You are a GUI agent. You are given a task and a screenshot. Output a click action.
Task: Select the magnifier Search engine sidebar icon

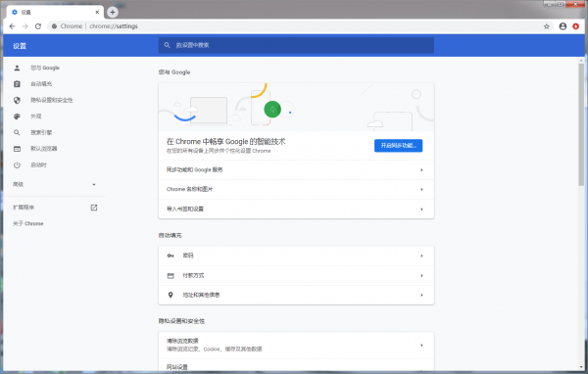click(x=17, y=132)
